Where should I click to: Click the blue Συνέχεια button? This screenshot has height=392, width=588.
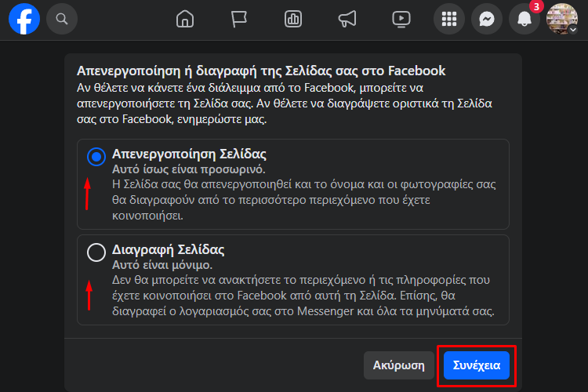click(x=476, y=365)
